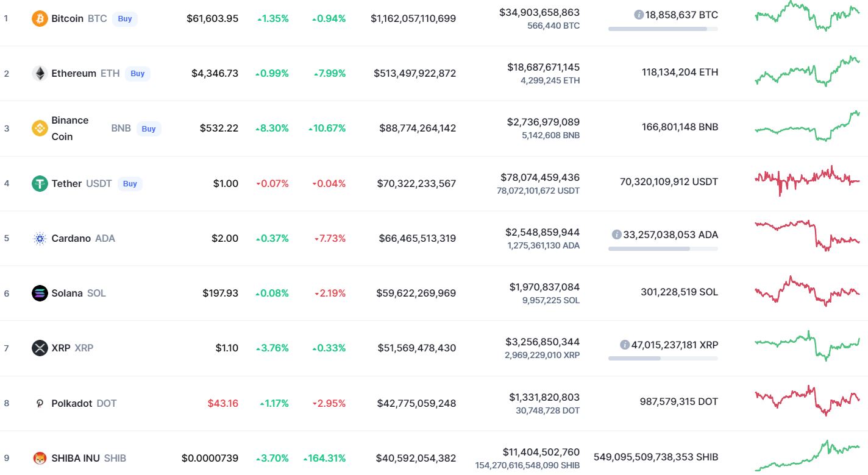
Task: Click the Ethereum diamond logo icon
Action: point(40,74)
